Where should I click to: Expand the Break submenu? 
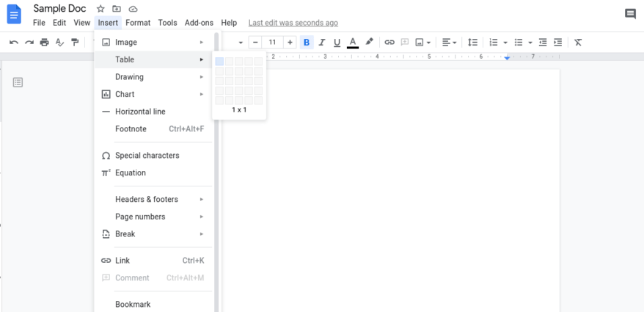pyautogui.click(x=154, y=233)
